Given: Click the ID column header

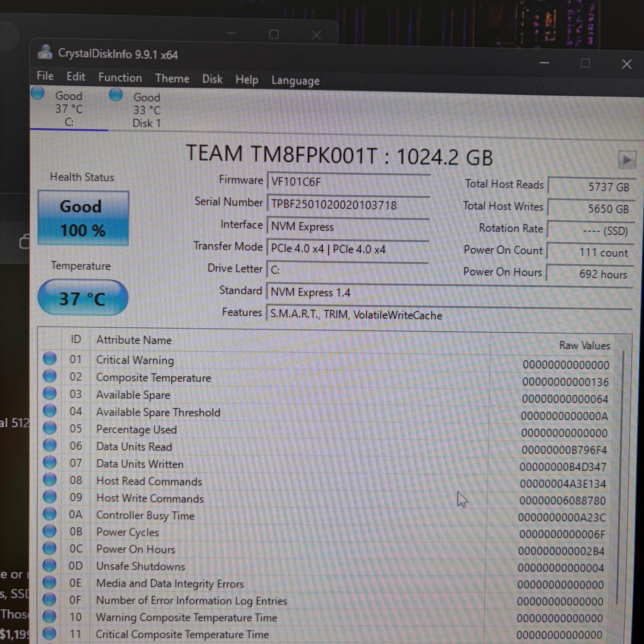Looking at the screenshot, I should pos(76,339).
